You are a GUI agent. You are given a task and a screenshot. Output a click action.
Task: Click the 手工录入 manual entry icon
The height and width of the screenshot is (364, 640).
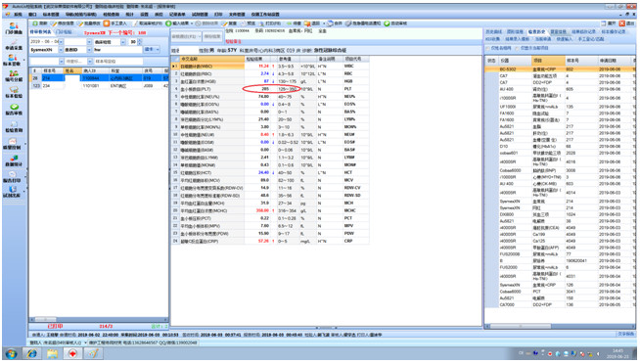point(107,23)
